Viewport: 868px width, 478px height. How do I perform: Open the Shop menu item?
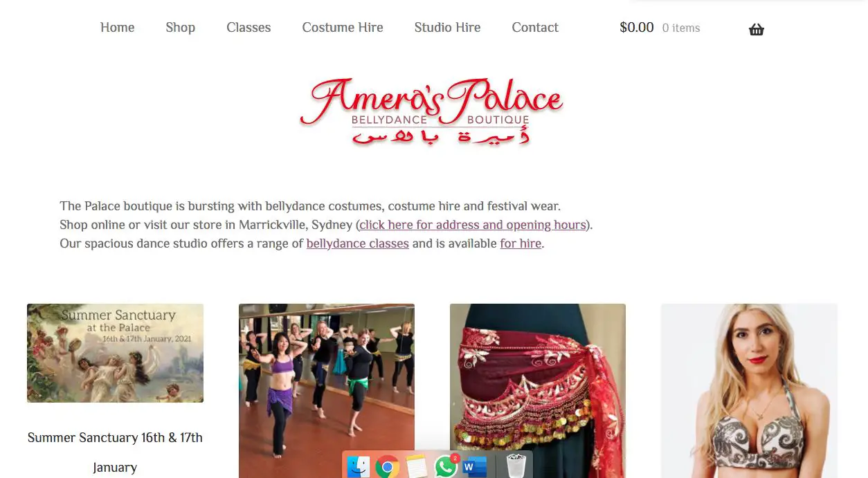[x=181, y=28]
